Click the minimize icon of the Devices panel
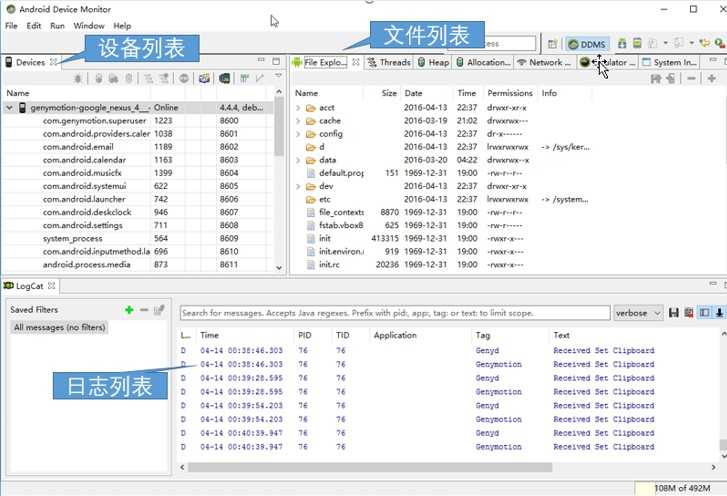727x496 pixels. point(261,60)
